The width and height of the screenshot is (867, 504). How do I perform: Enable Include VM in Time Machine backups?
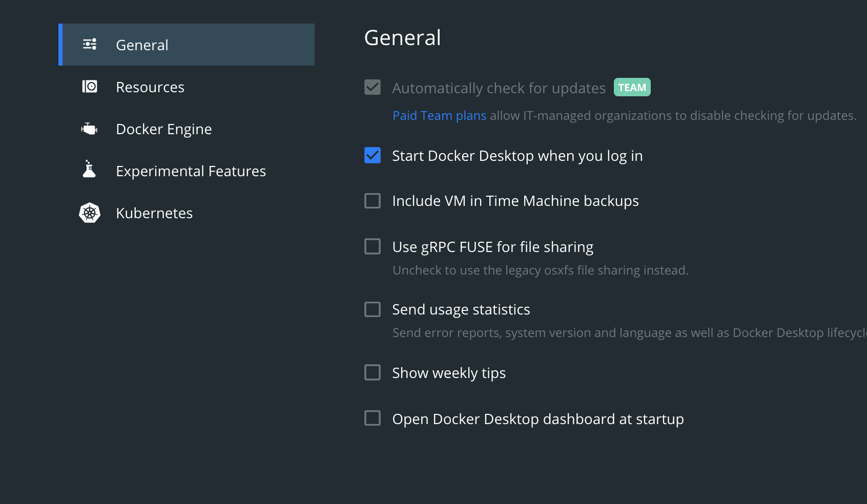click(373, 201)
